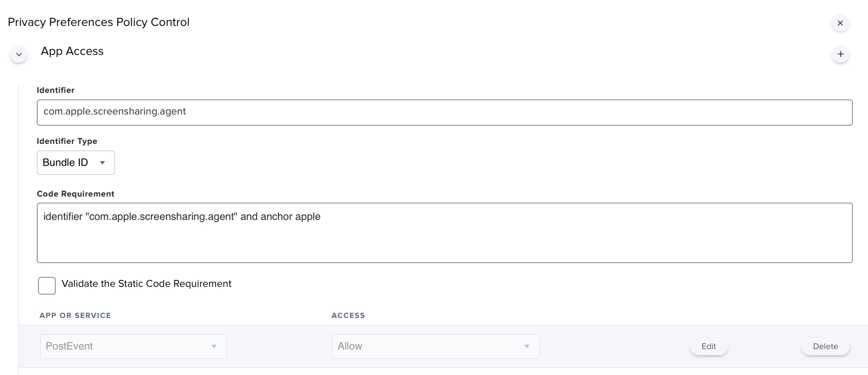Viewport: 868px width, 375px height.
Task: Add a new App Access entry
Action: pos(840,54)
